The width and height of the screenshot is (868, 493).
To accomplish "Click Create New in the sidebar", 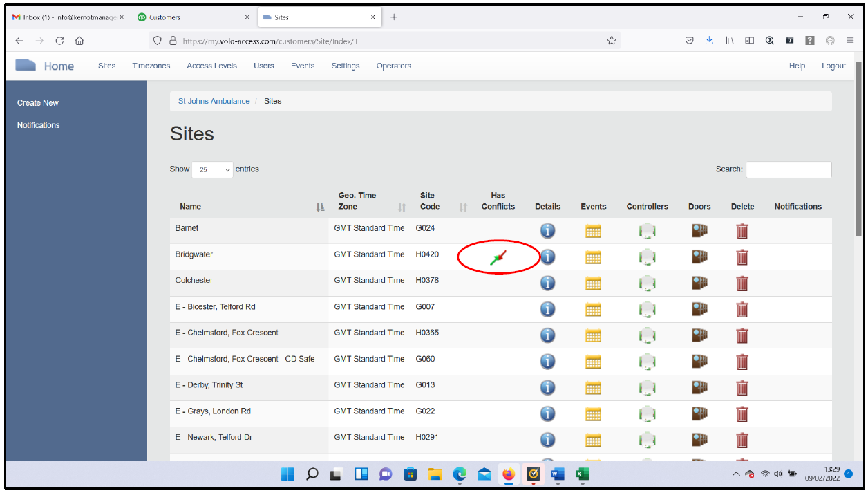I will pos(38,103).
